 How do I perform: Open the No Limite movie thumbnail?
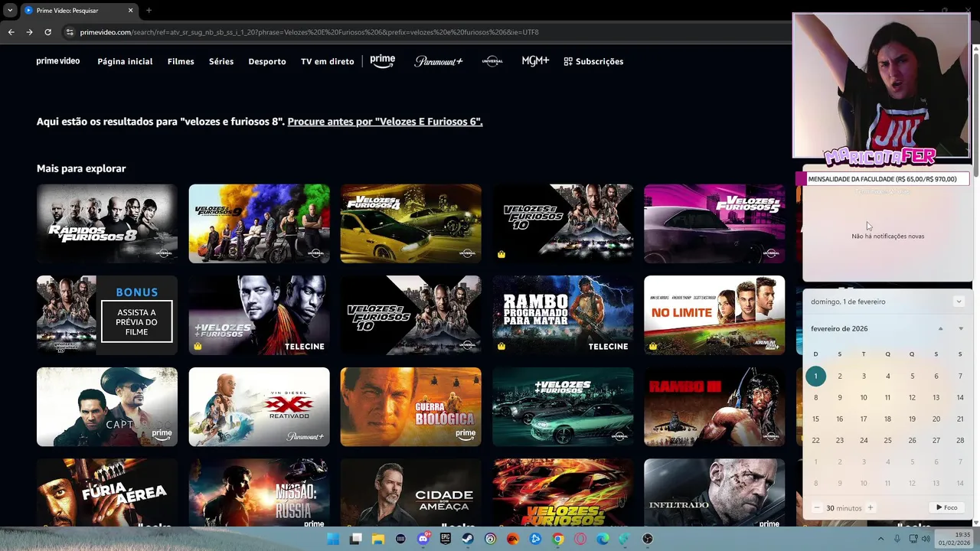point(714,315)
